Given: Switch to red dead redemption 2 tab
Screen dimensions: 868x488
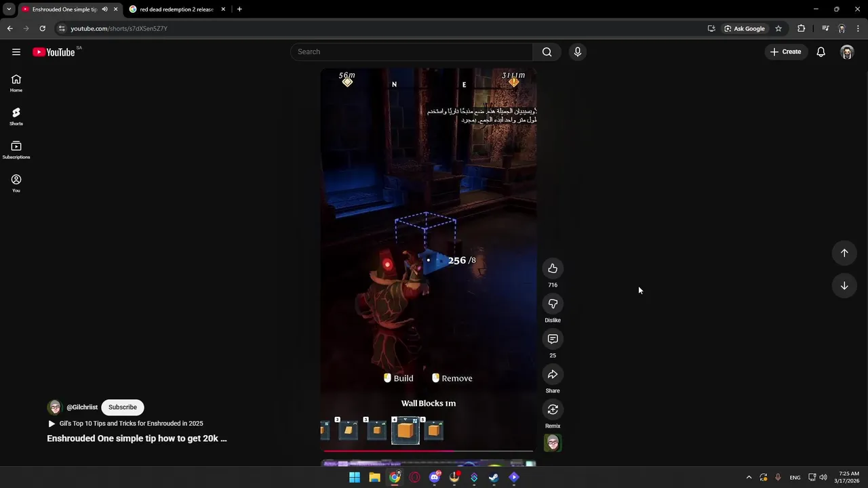Looking at the screenshot, I should (177, 9).
